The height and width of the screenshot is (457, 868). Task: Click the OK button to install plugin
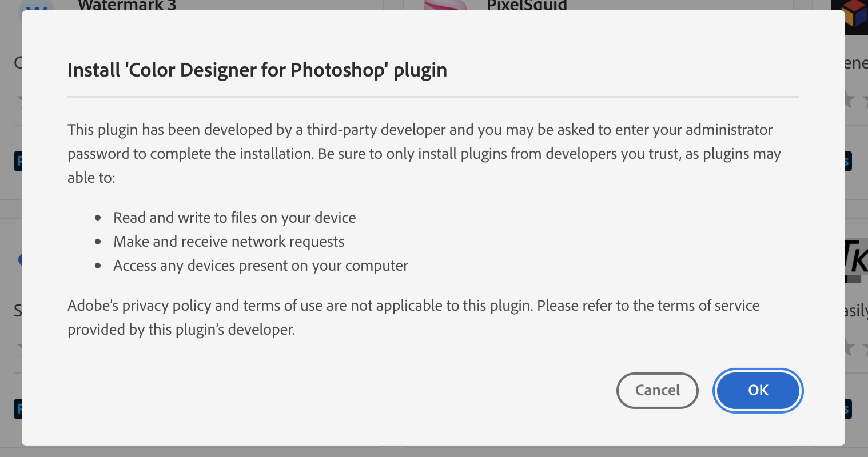(758, 390)
